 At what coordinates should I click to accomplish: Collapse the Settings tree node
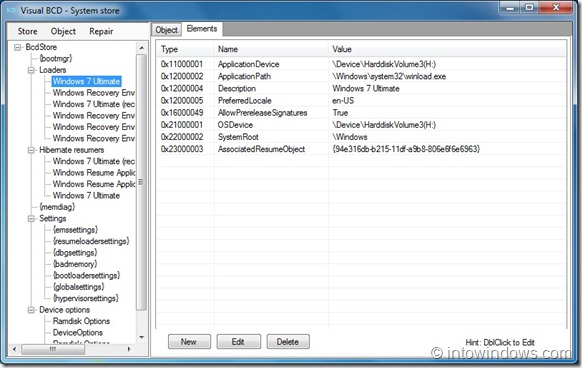click(31, 219)
